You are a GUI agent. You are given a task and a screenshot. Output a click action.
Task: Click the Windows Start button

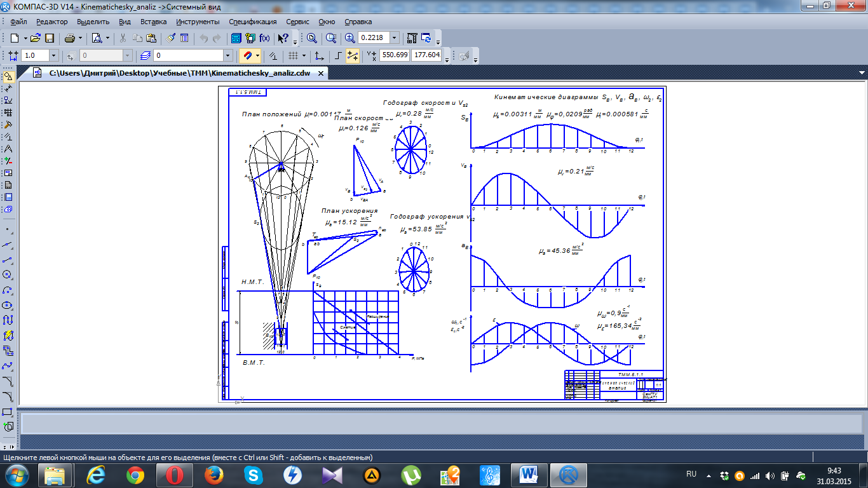pos(17,475)
